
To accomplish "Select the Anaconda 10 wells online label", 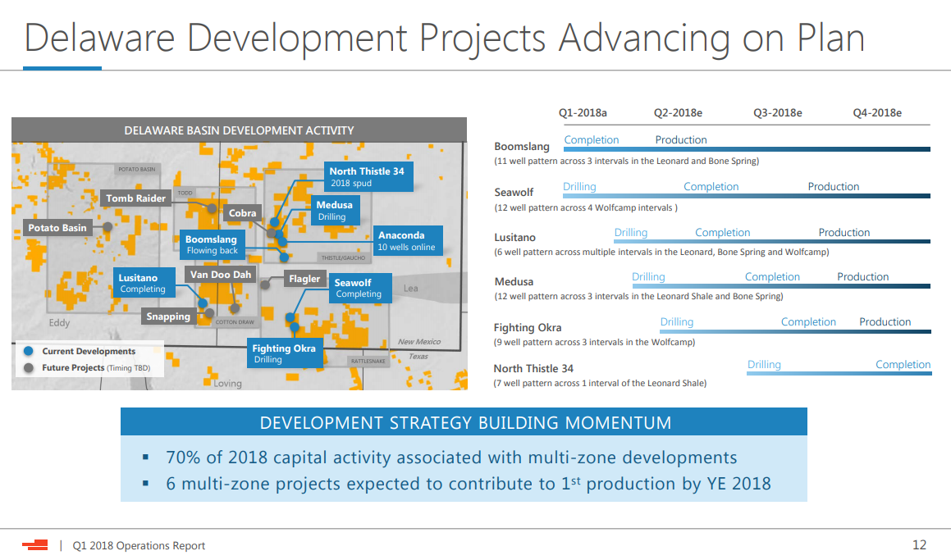I will pyautogui.click(x=408, y=240).
